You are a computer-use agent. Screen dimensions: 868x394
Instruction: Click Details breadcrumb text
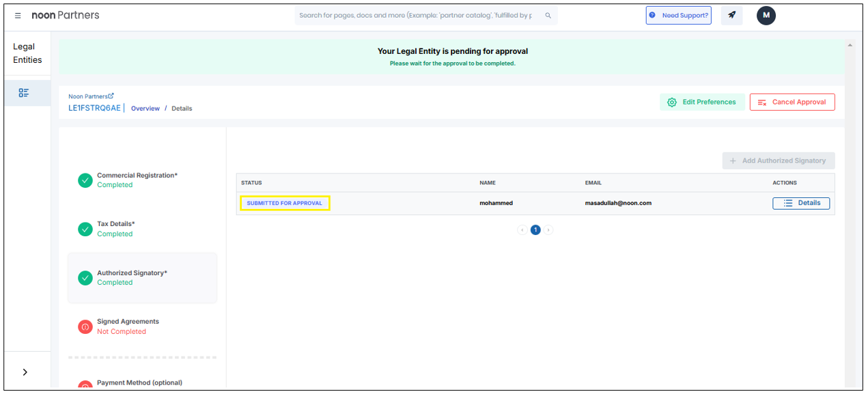point(182,109)
